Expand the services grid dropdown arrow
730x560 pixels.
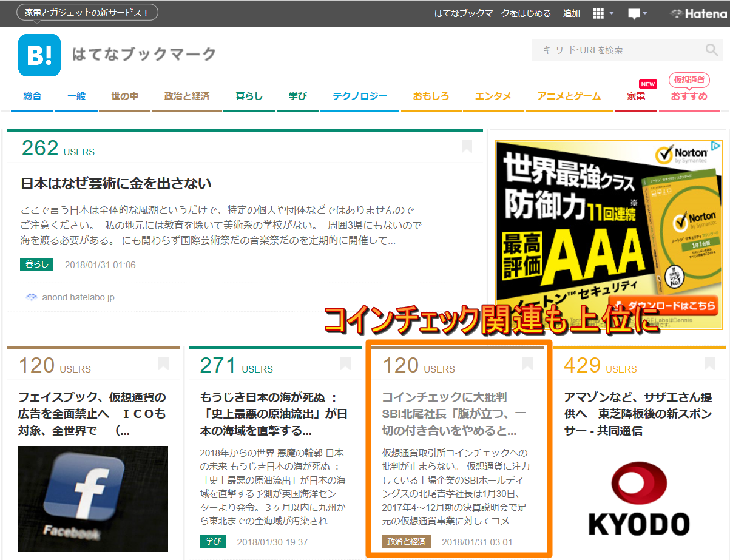(x=612, y=13)
